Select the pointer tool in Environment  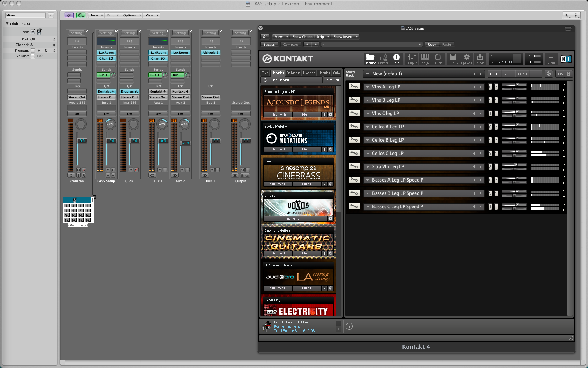point(567,15)
